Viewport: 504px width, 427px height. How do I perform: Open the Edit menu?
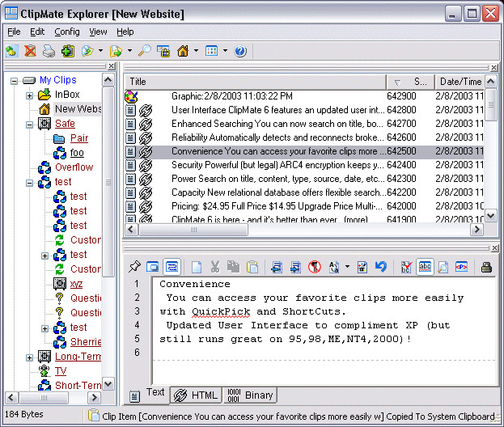[x=37, y=32]
